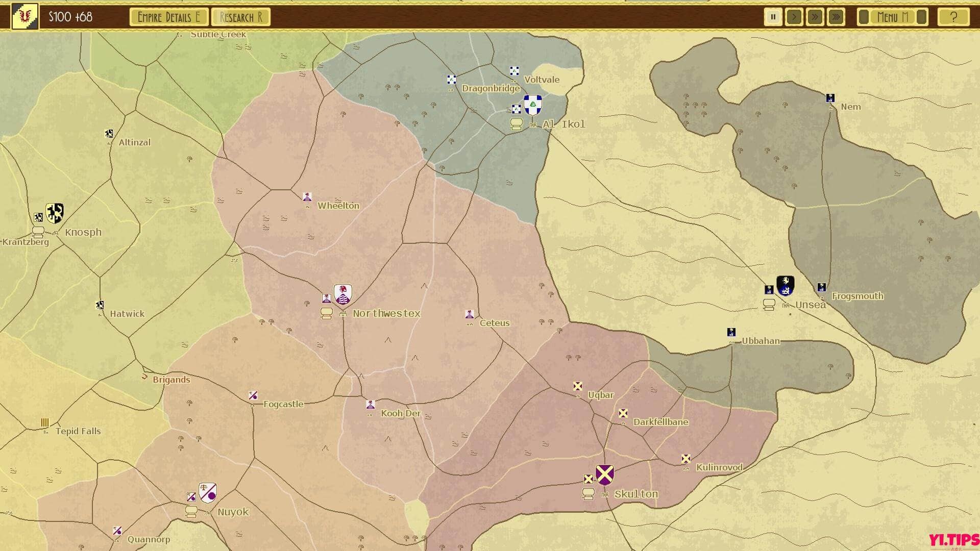Pause the game with the pause button

point(773,17)
